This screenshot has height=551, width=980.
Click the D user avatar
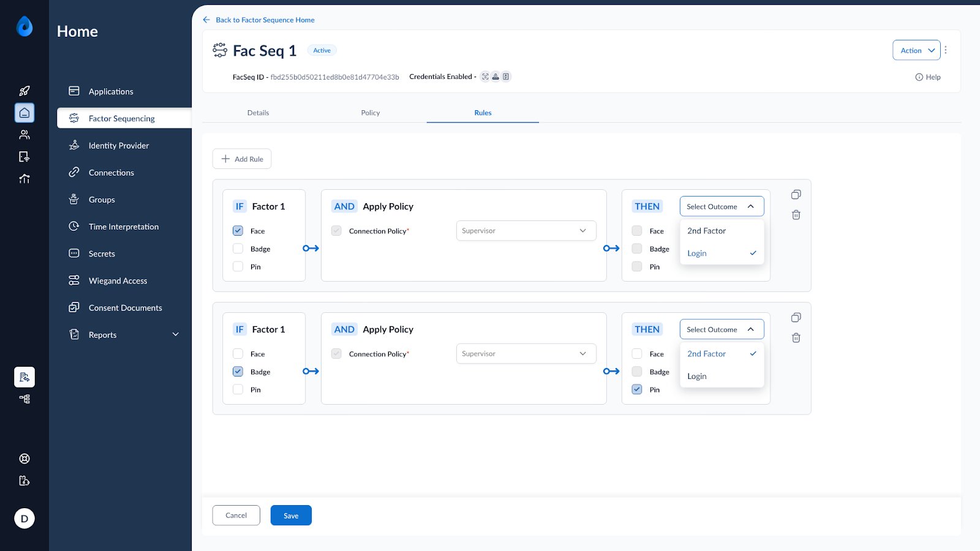[24, 519]
